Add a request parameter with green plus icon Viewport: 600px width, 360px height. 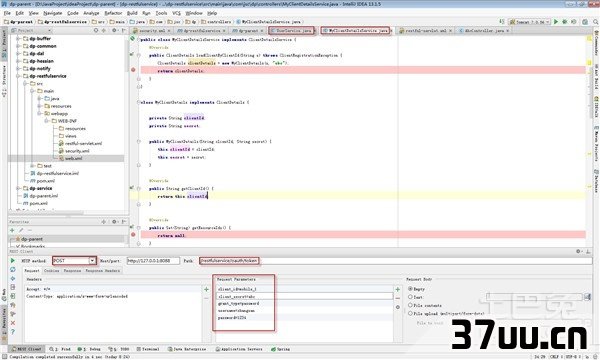[x=398, y=289]
